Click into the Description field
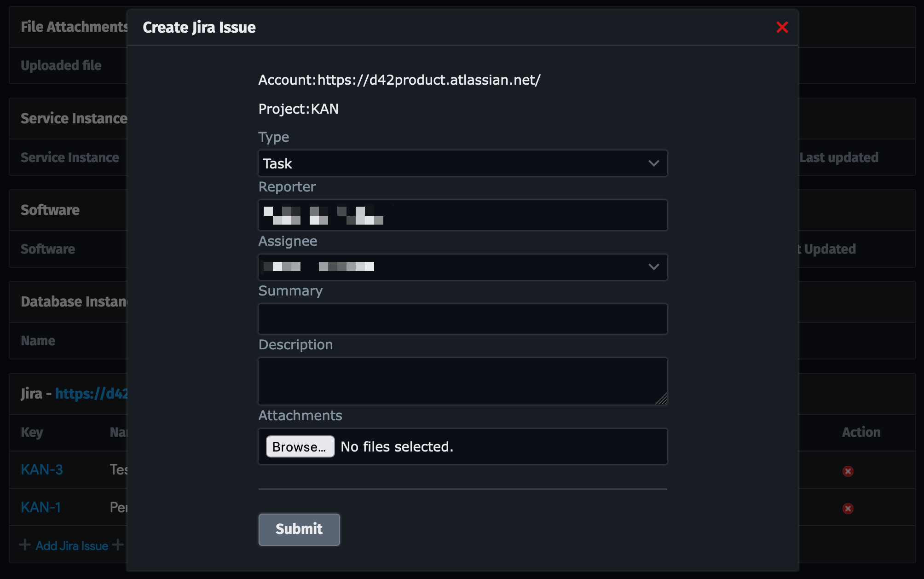 pyautogui.click(x=462, y=381)
